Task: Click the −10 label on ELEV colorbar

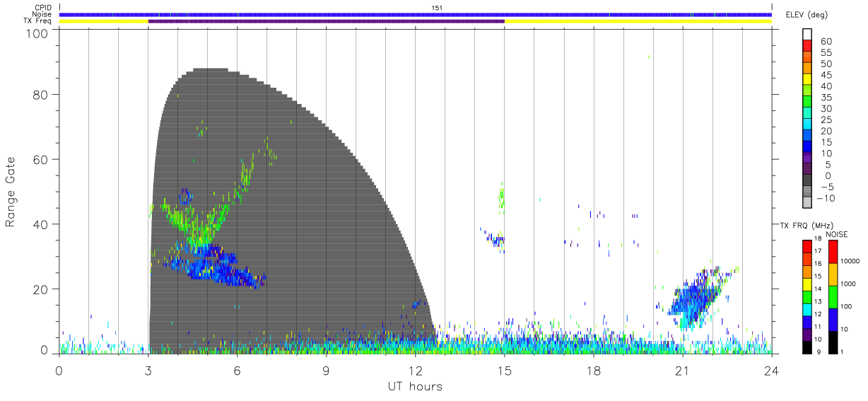Action: (825, 198)
